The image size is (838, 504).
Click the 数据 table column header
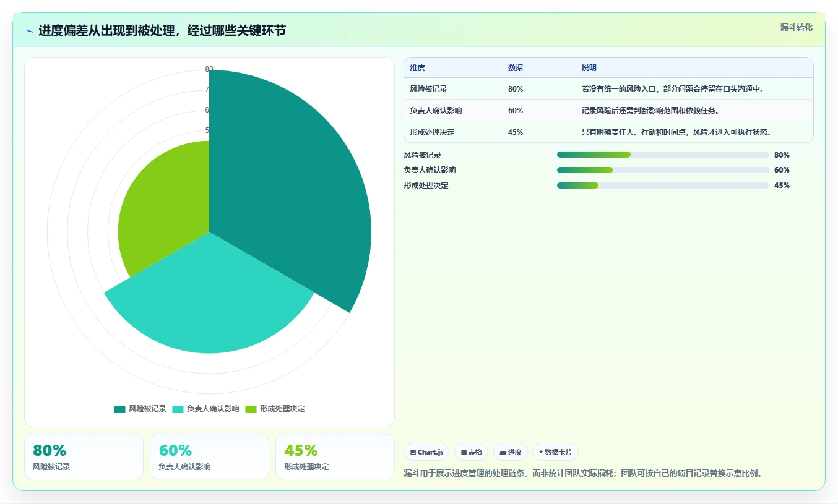point(515,68)
